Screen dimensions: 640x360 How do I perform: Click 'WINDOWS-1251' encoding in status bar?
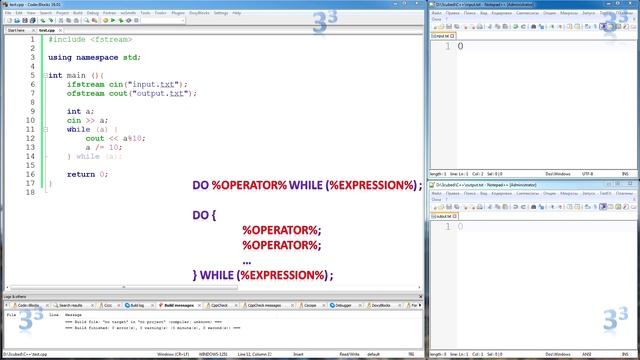[x=213, y=354]
